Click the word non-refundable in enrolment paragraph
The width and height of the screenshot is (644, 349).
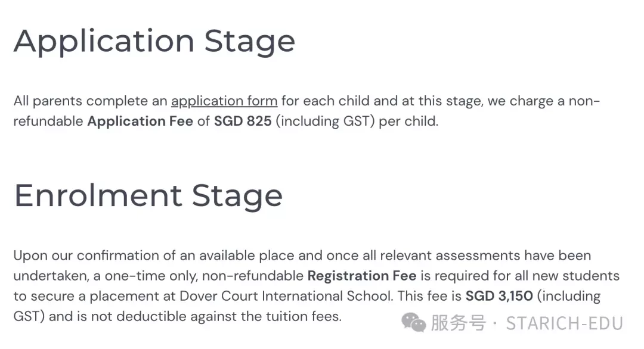click(x=253, y=276)
